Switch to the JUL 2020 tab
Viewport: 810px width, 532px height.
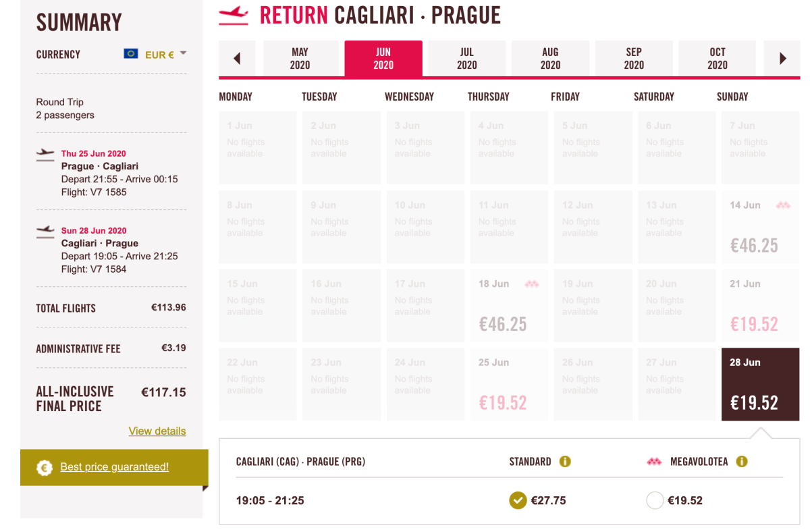466,59
